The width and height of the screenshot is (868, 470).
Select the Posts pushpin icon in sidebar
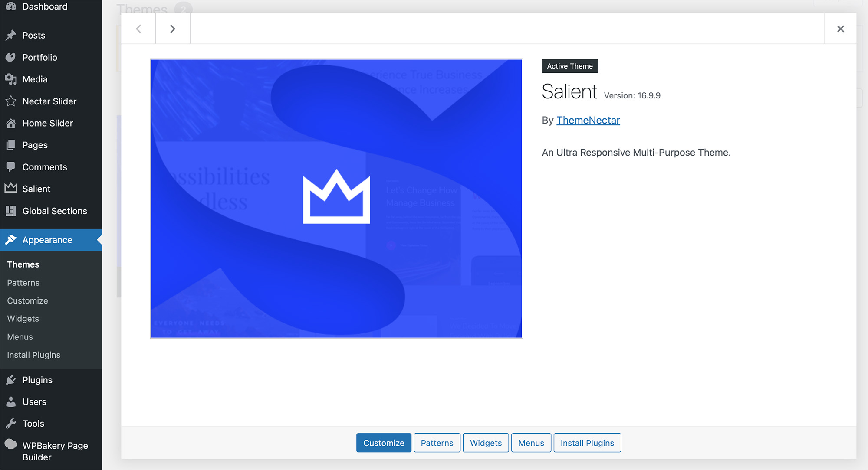[11, 35]
